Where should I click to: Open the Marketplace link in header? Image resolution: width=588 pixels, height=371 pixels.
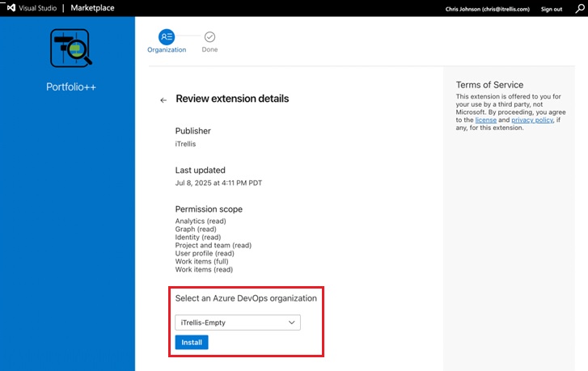(x=92, y=8)
